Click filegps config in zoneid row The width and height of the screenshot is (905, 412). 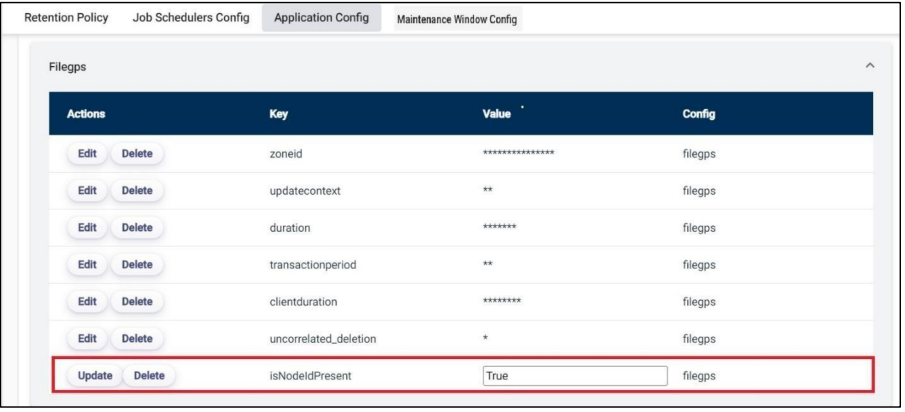(699, 154)
